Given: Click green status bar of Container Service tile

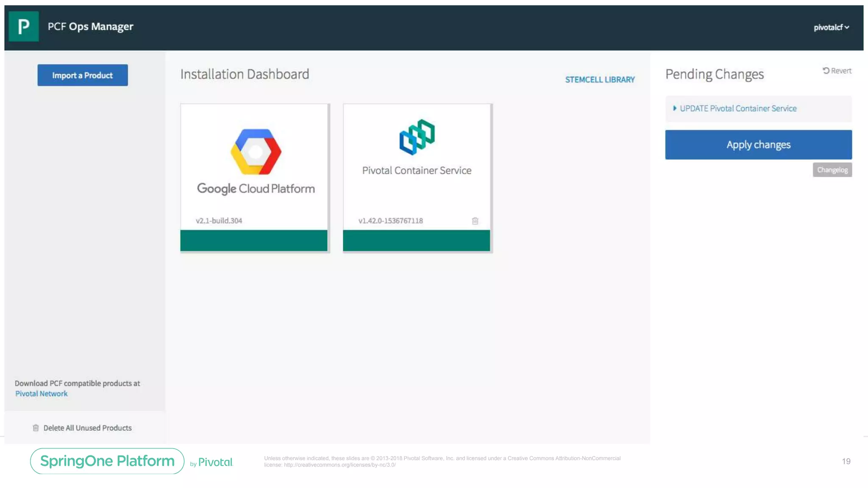Looking at the screenshot, I should (416, 241).
